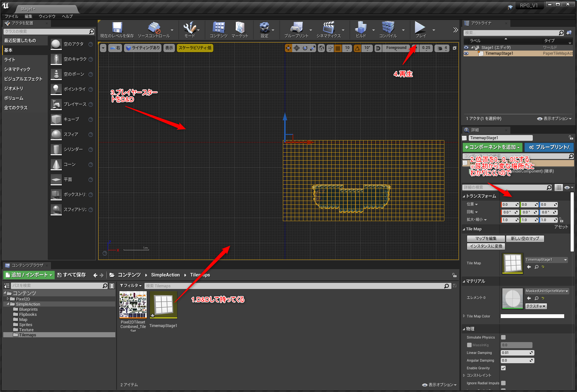The image size is (577, 392).
Task: Toggle the scale ratio lock in Transform
Action: click(x=561, y=220)
